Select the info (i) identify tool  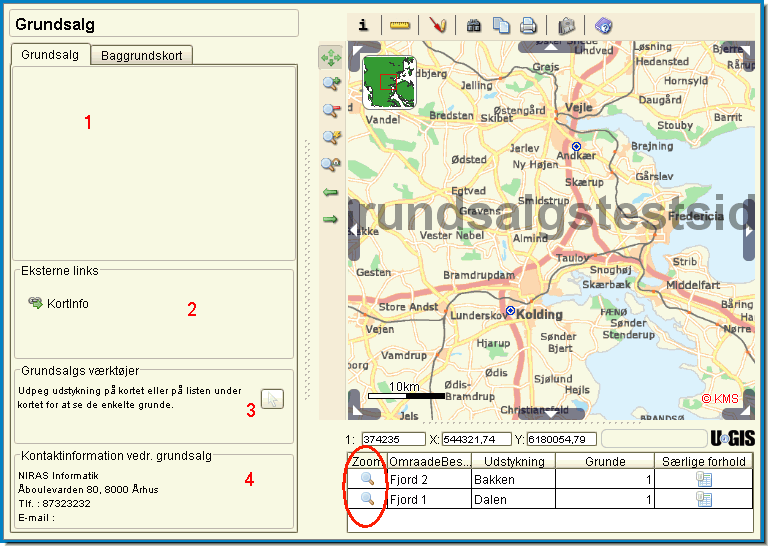363,25
